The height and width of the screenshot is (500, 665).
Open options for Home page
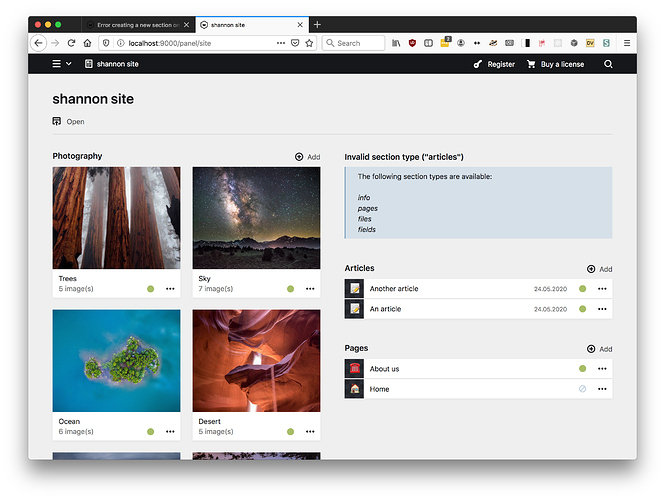(x=602, y=389)
